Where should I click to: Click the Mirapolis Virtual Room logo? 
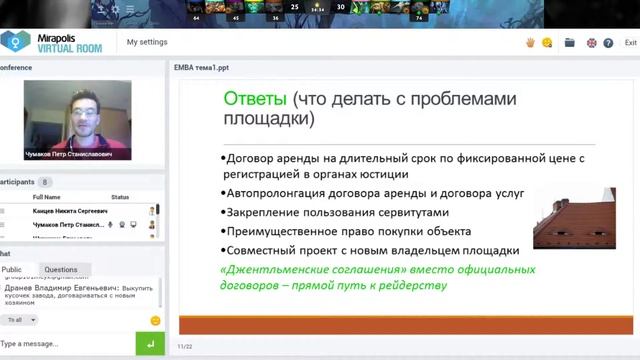coord(51,42)
